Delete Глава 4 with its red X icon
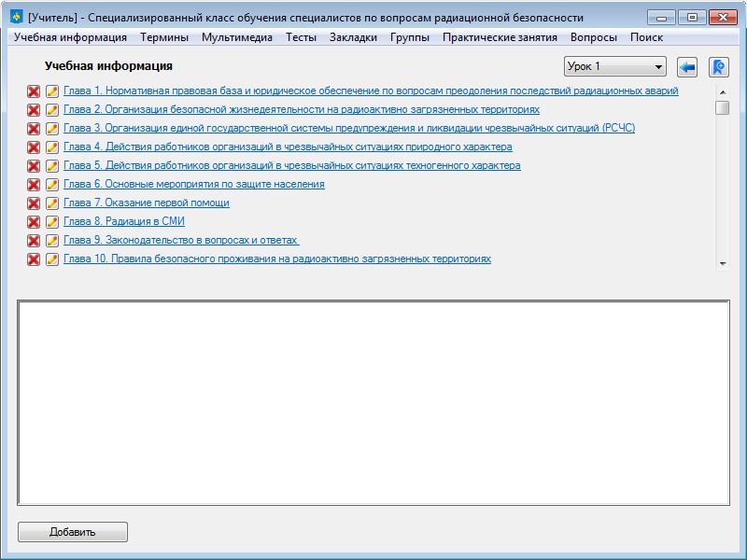This screenshot has width=747, height=560. pos(34,147)
